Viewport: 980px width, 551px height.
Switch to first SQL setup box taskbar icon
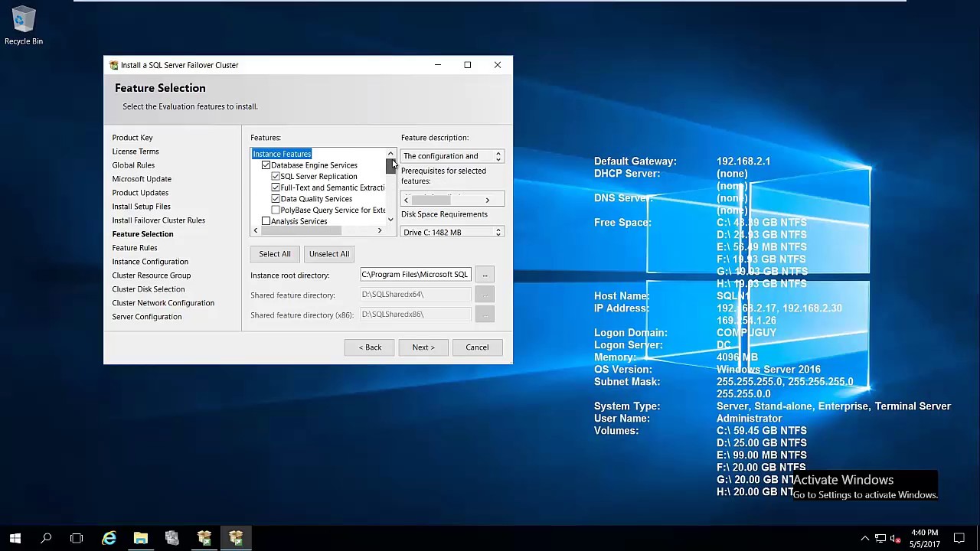click(204, 538)
